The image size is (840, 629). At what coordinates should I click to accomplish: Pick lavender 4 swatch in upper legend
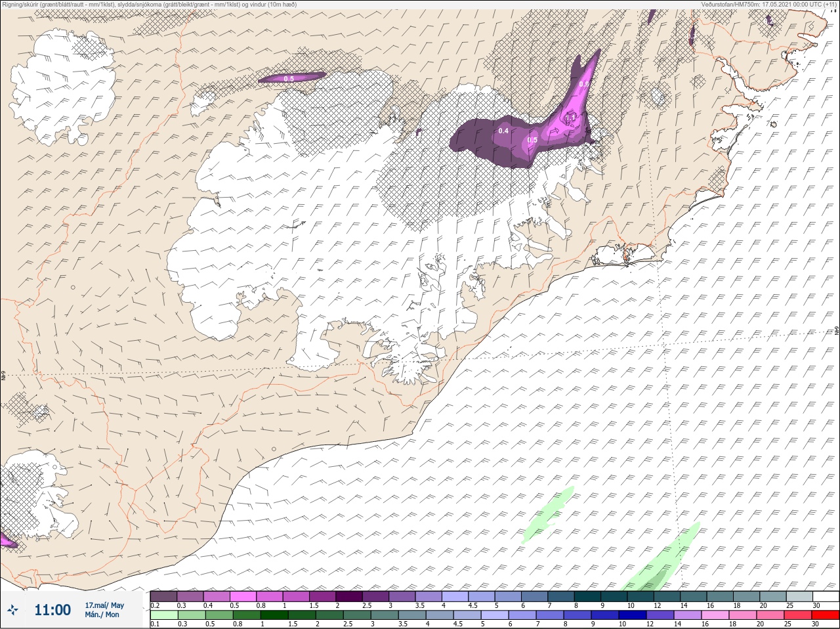pos(456,597)
